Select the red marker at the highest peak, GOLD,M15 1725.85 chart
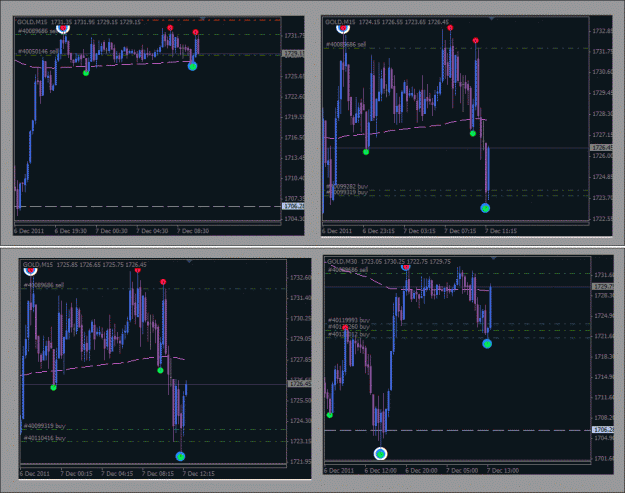Image resolution: width=625 pixels, height=493 pixels. tap(138, 270)
